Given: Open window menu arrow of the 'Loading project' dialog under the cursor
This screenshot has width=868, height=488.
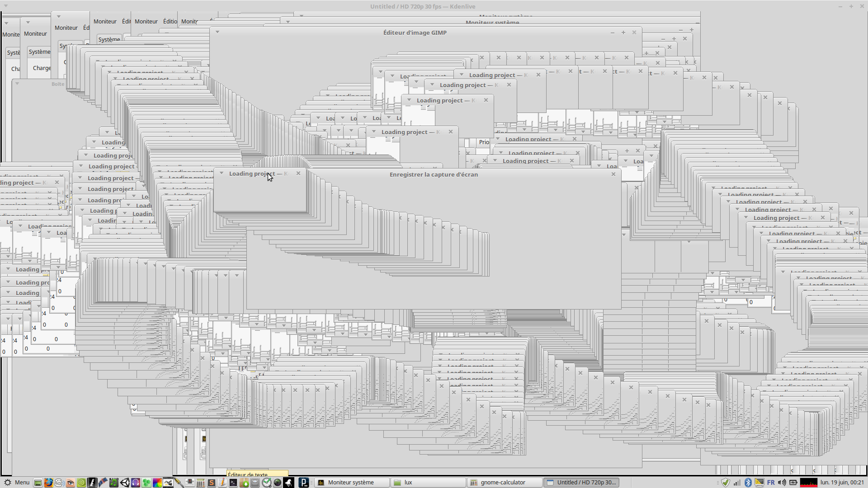Looking at the screenshot, I should [x=222, y=173].
